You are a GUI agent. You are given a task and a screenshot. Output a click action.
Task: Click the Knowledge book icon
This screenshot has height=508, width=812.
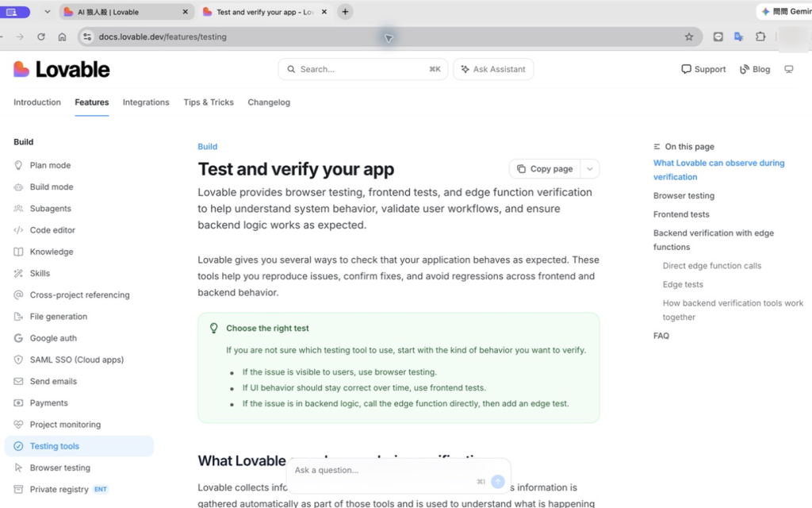pyautogui.click(x=18, y=252)
